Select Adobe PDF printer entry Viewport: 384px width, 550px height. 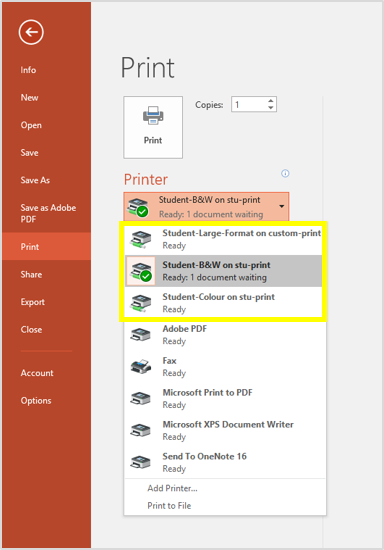pos(225,335)
